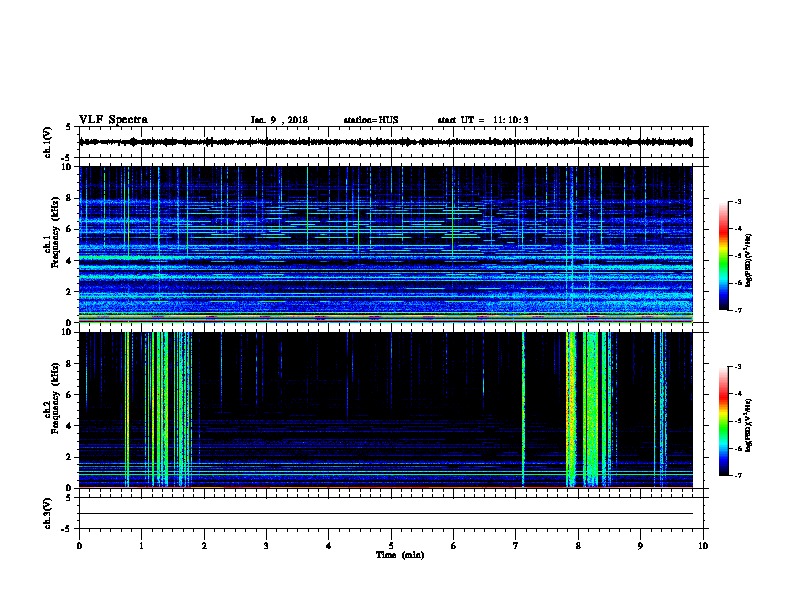Click time axis tick label "7"

click(x=516, y=546)
